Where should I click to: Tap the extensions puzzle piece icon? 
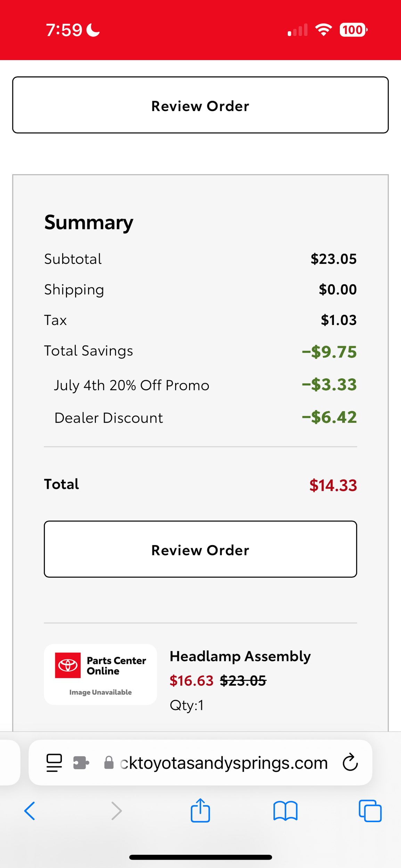(x=81, y=763)
